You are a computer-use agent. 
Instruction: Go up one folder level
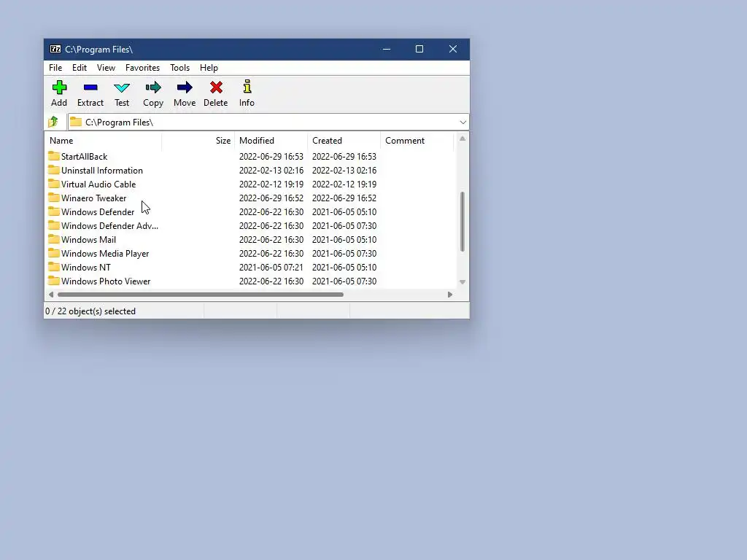coord(53,122)
